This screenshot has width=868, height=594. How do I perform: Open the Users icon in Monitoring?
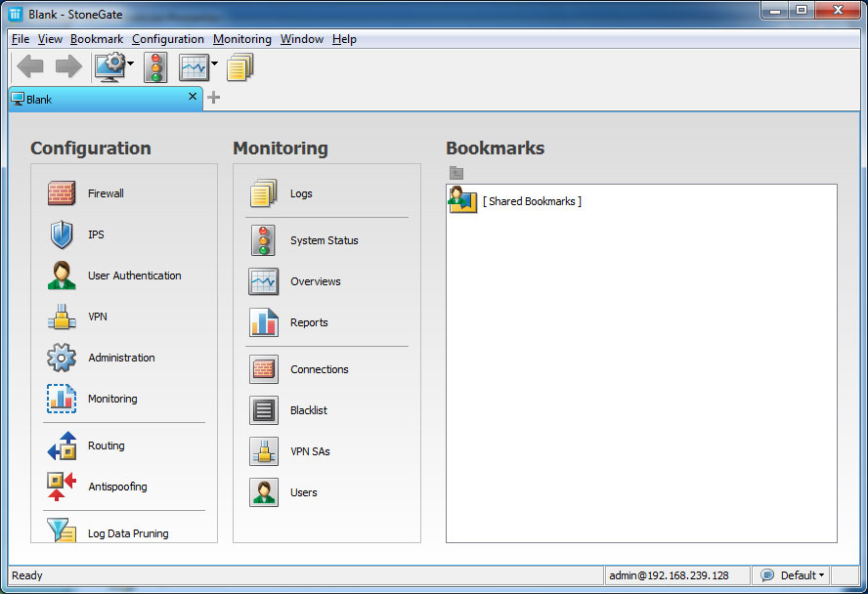click(264, 492)
